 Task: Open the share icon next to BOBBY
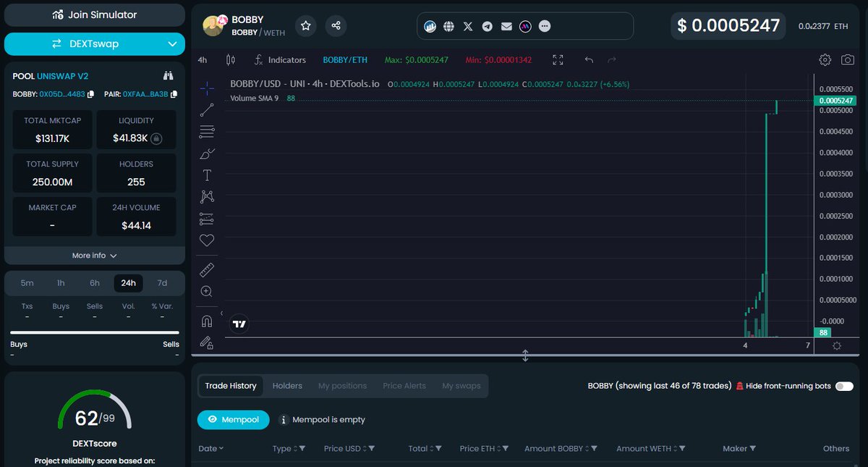pyautogui.click(x=336, y=26)
